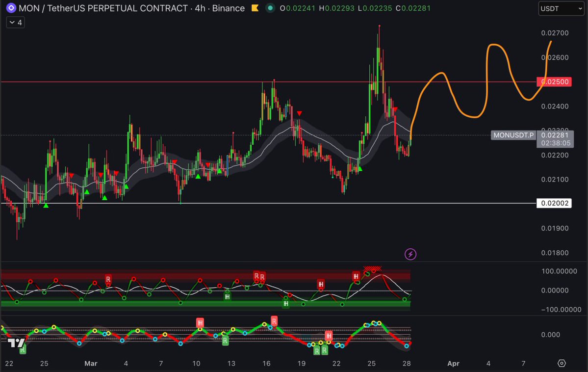Click the countdown timer 02:38:05
The height and width of the screenshot is (372, 588).
tap(555, 143)
